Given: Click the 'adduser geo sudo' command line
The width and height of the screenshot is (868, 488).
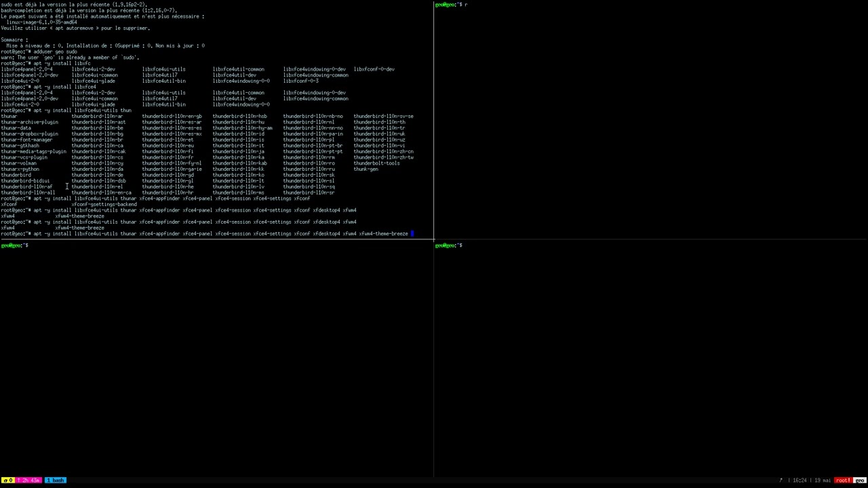Looking at the screenshot, I should [39, 52].
